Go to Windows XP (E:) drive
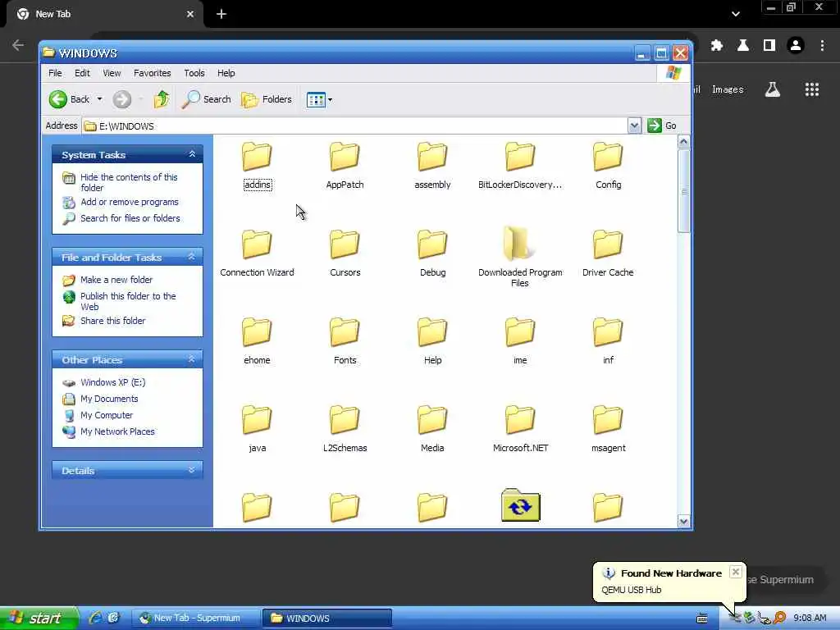The height and width of the screenshot is (630, 840). 112,382
